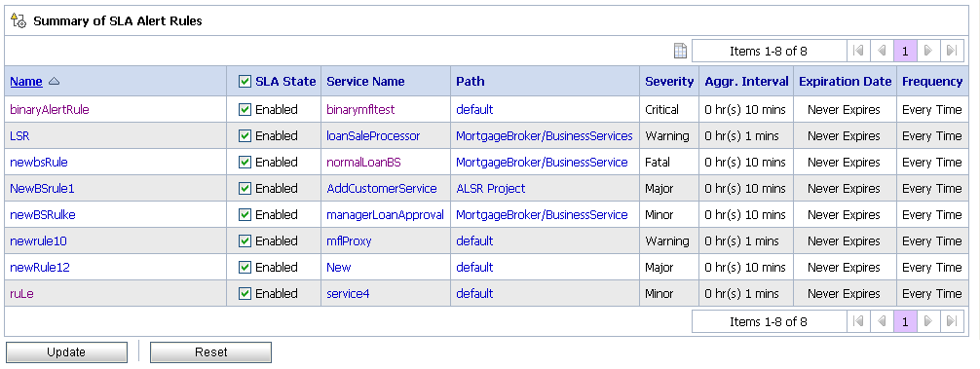Open default path in newrule10 row
This screenshot has width=980, height=369.
pyautogui.click(x=474, y=240)
